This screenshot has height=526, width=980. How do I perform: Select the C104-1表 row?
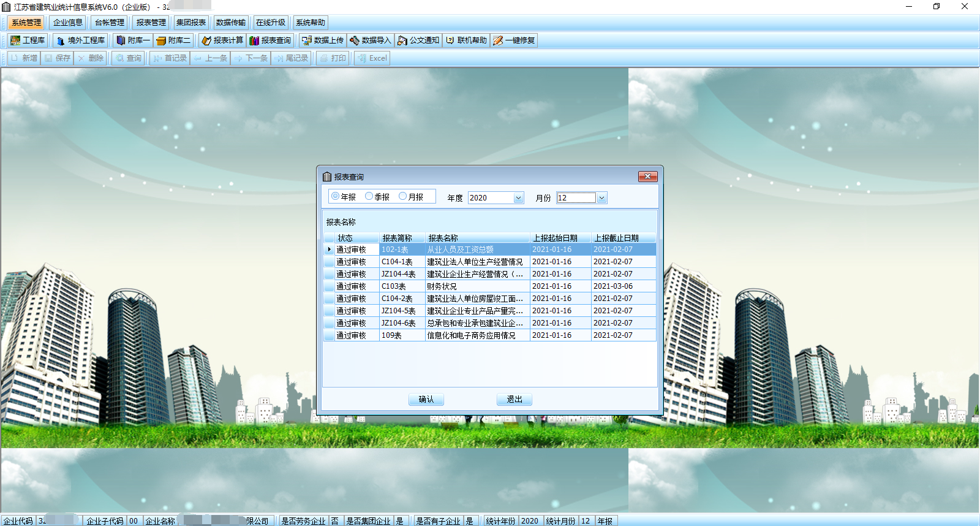click(490, 262)
